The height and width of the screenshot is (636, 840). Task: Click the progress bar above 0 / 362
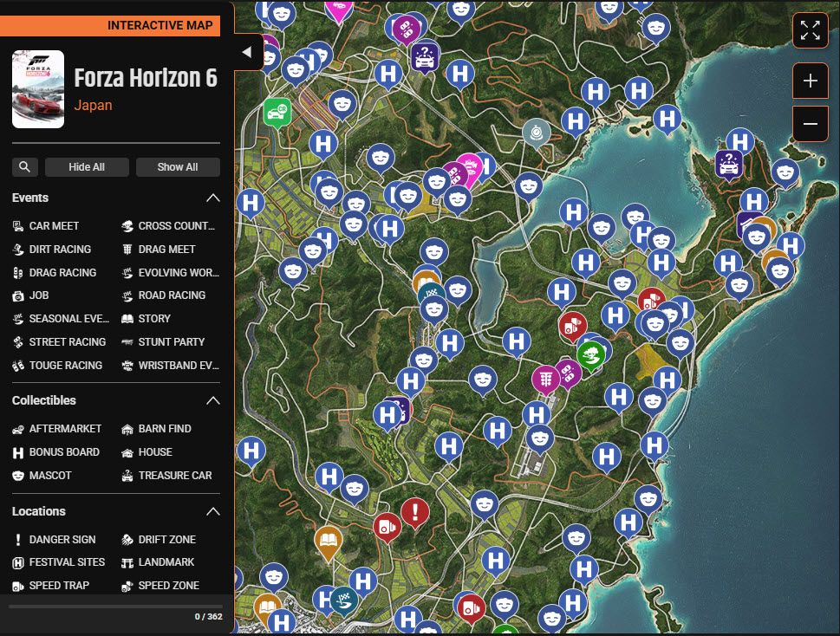coord(115,607)
